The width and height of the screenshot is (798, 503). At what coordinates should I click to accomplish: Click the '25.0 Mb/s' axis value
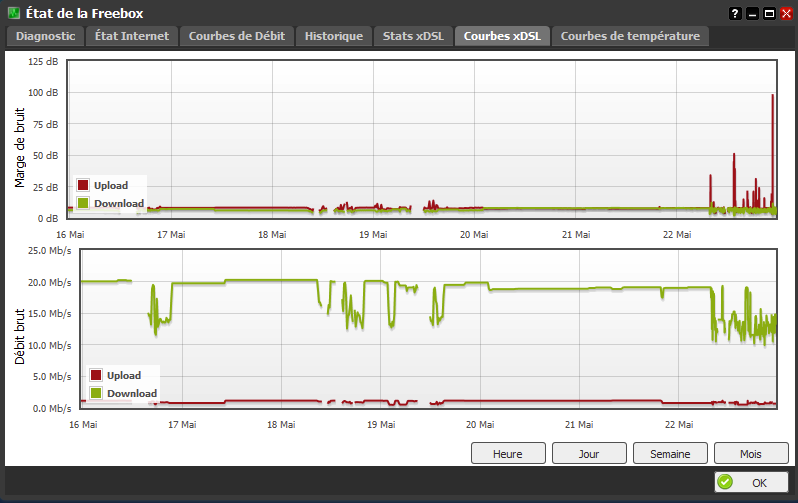(x=49, y=250)
